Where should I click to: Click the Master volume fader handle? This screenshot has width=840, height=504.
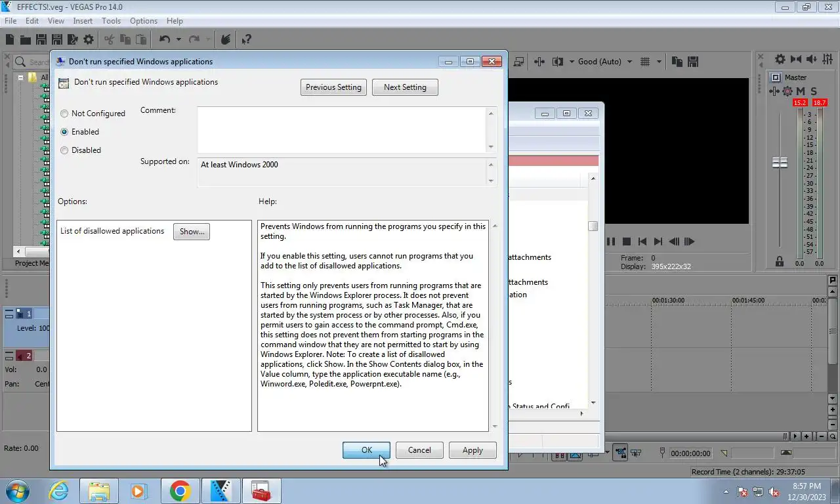(x=780, y=163)
